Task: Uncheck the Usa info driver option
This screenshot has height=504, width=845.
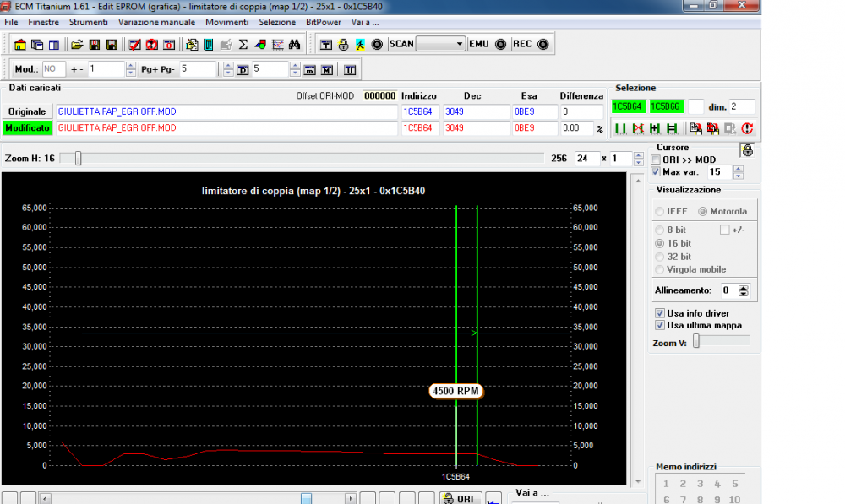Action: [x=660, y=312]
